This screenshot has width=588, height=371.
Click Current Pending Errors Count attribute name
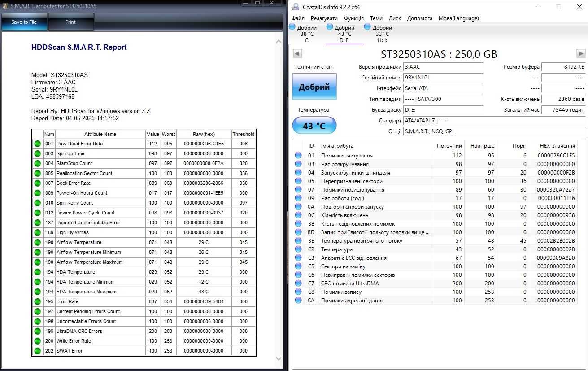pos(88,311)
